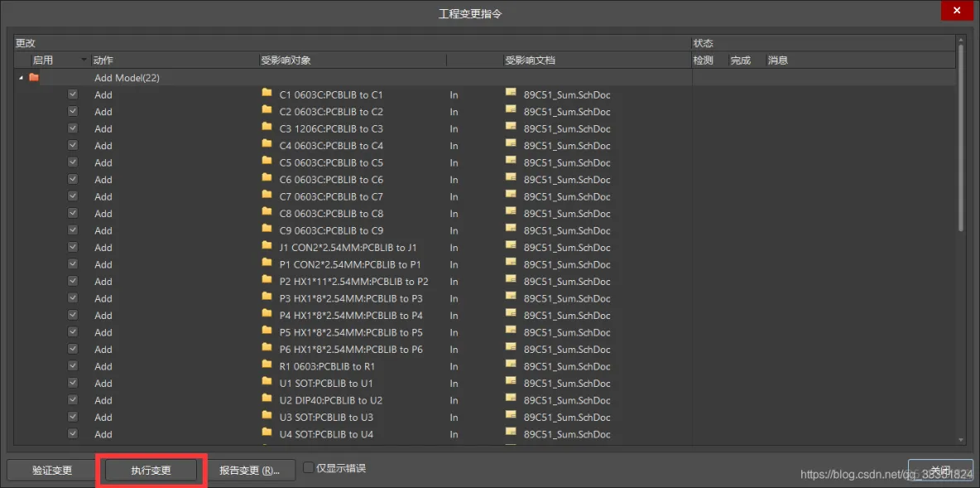Click the SchDoc document icon in U1 row
This screenshot has width=980, height=488.
(511, 381)
